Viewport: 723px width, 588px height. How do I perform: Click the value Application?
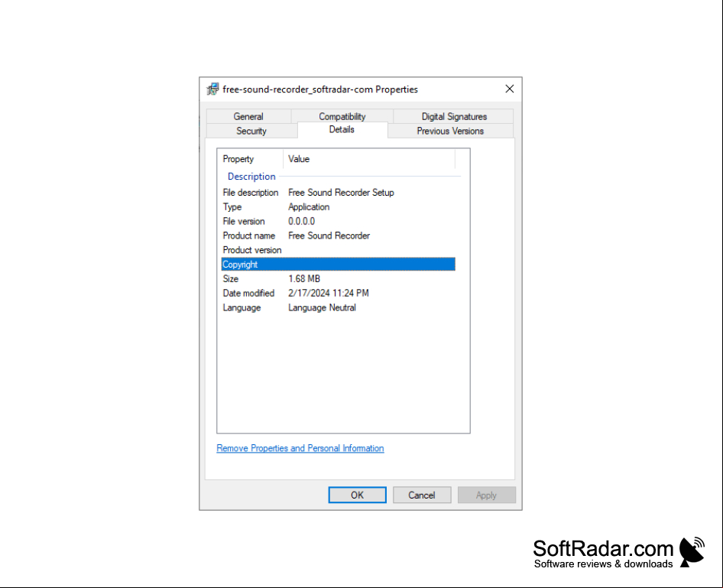click(x=309, y=207)
